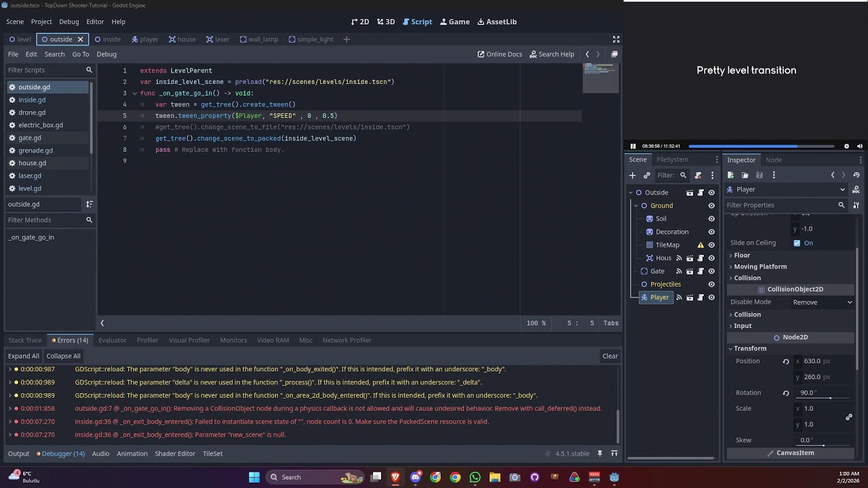868x488 pixels.
Task: Clear the debugger errors list
Action: tap(610, 356)
